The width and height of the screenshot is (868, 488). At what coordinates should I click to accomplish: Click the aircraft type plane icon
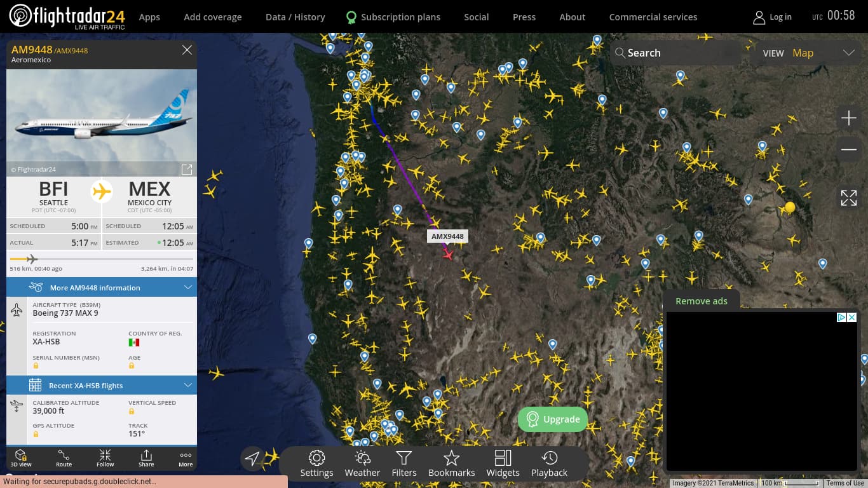click(x=17, y=311)
